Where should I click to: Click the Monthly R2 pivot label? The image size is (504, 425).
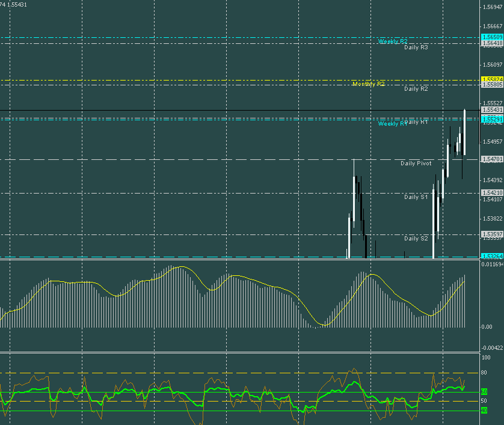(x=368, y=84)
